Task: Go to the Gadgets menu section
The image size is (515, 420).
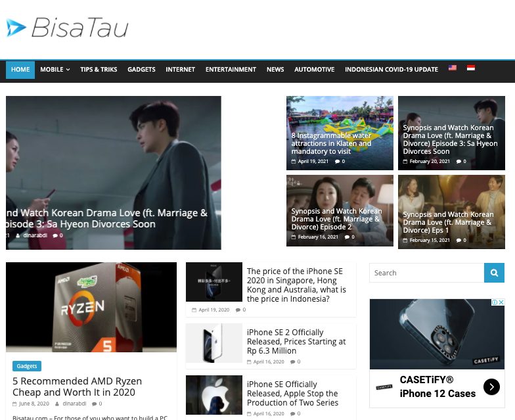Action: point(141,70)
